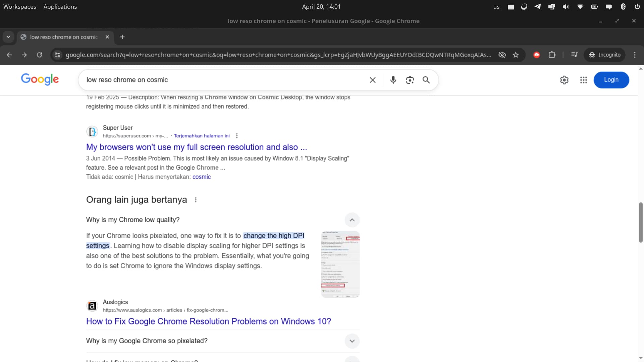Click the Google logo

(40, 79)
